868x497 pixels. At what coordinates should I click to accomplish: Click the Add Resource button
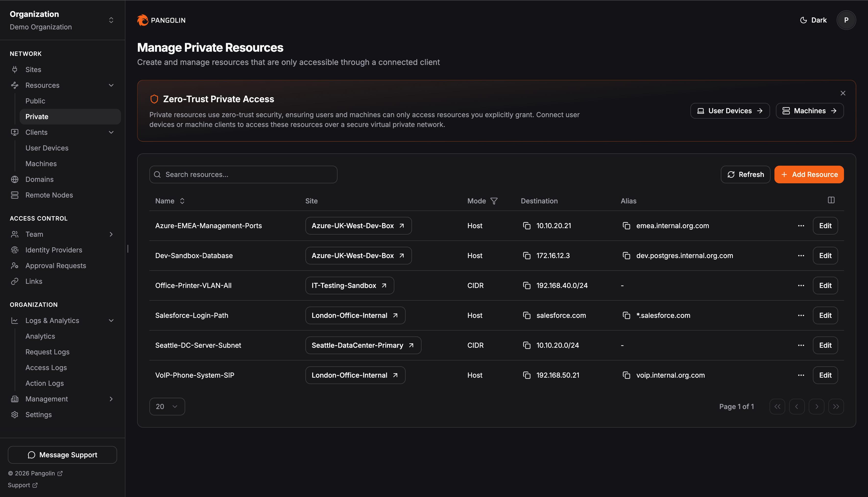click(809, 174)
